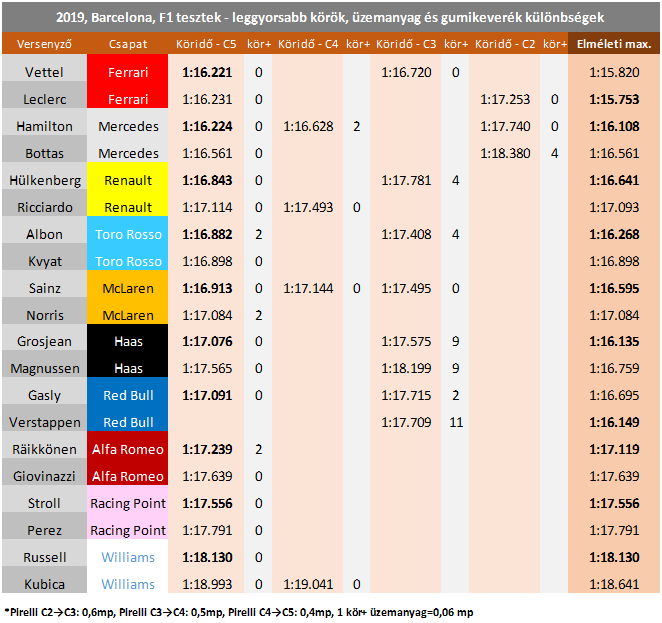Select the 'Köridő - C5' header cell
The image size is (662, 623).
[206, 44]
